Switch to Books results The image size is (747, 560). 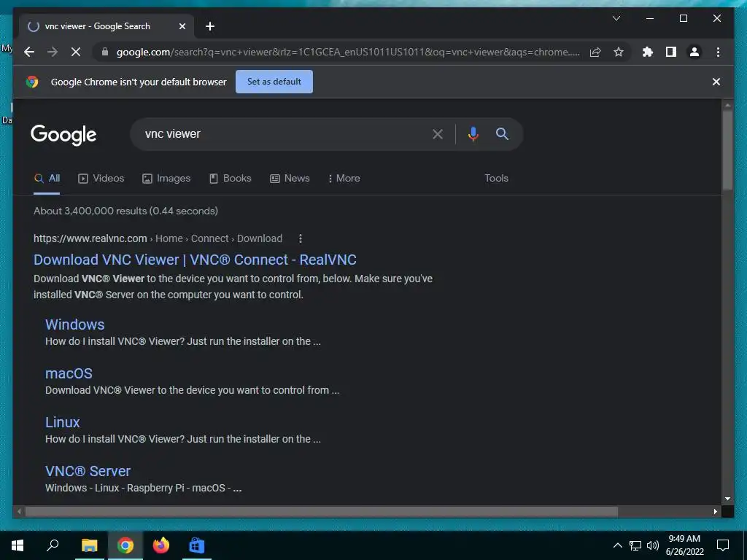pyautogui.click(x=230, y=178)
